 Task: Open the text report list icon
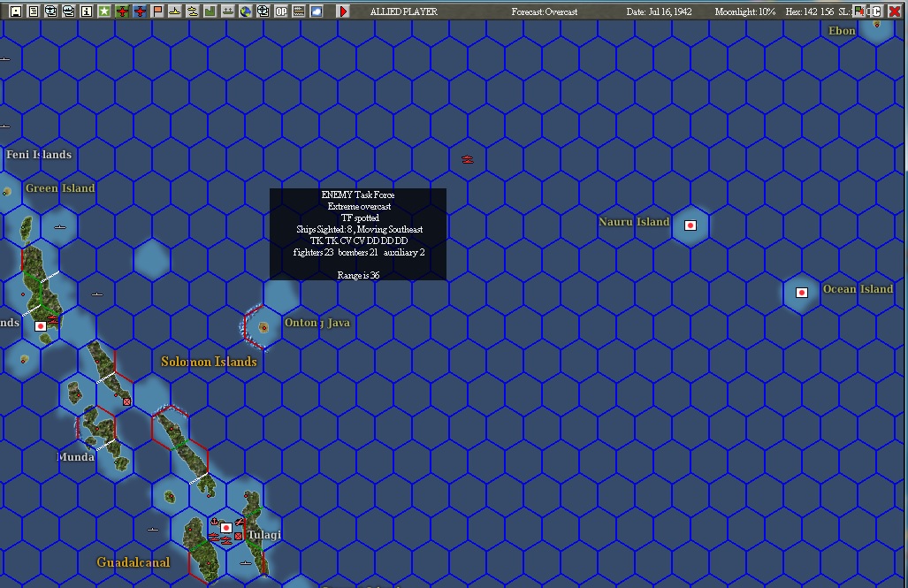pyautogui.click(x=34, y=11)
